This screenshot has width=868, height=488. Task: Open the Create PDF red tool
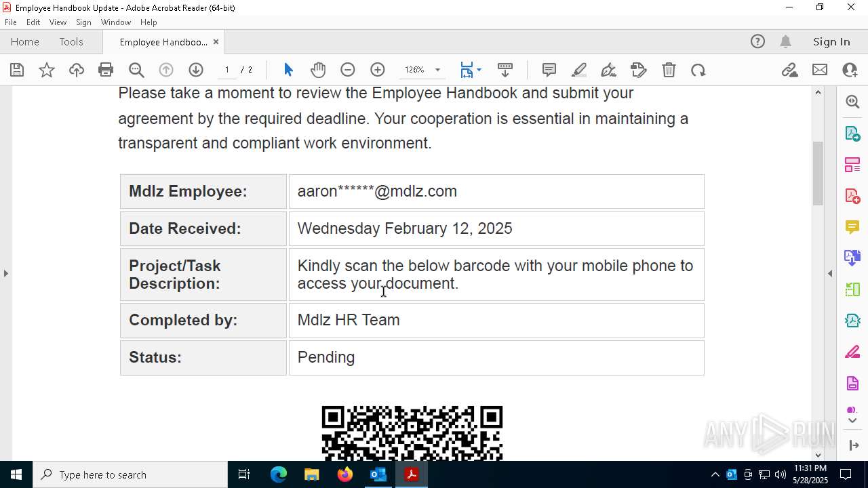click(852, 196)
